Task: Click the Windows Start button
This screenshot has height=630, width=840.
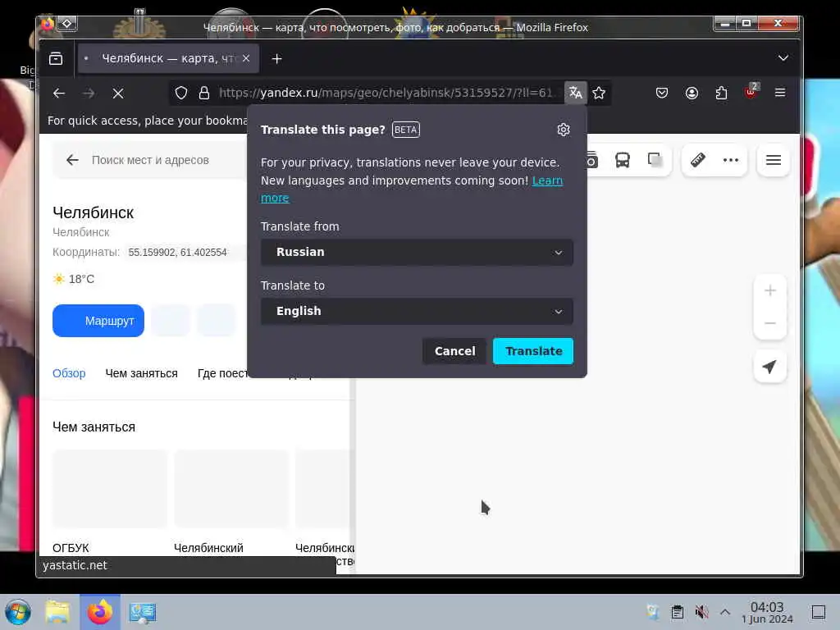Action: point(18,612)
